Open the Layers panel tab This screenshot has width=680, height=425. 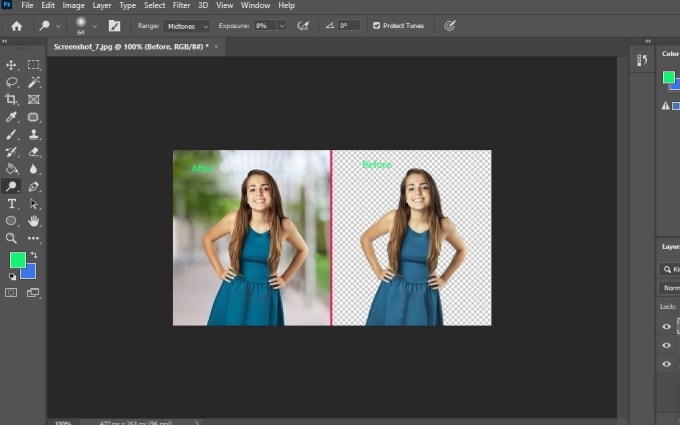(670, 247)
